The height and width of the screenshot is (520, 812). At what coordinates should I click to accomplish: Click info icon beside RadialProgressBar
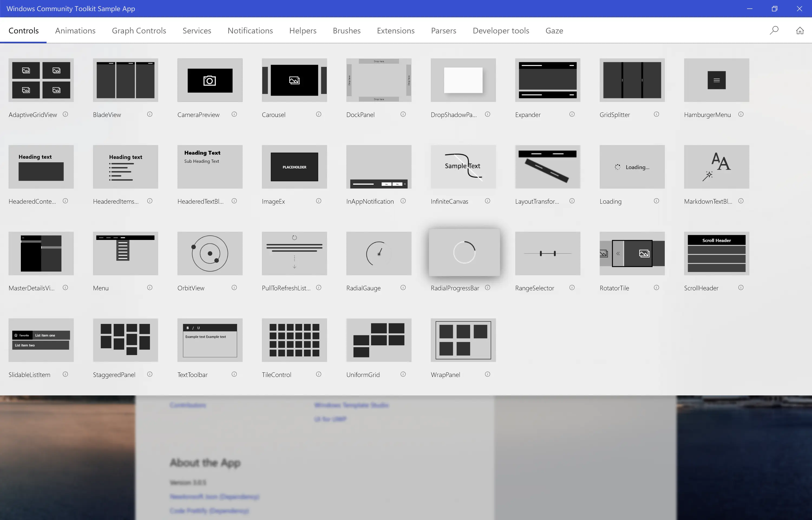[x=487, y=288]
